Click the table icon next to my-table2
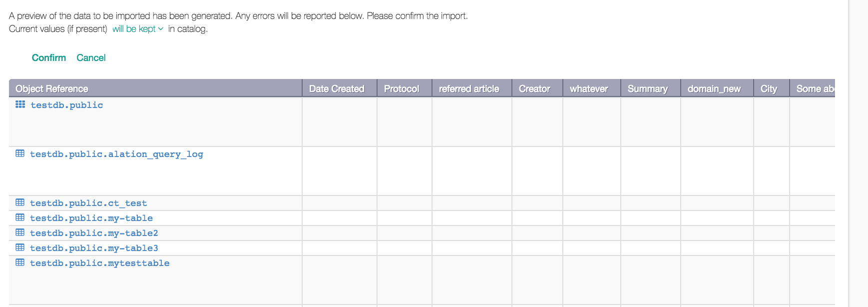Screen dimensions: 868x307 [20, 232]
